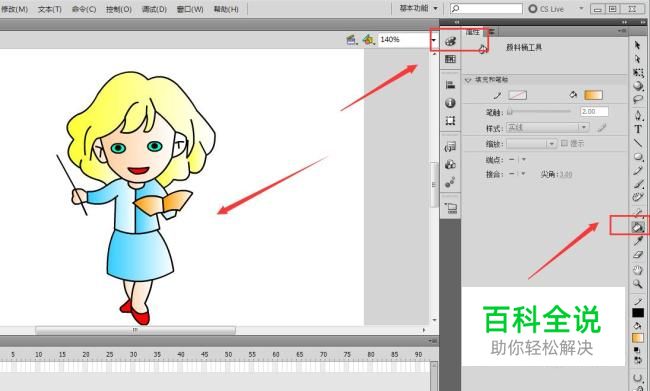Image resolution: width=650 pixels, height=391 pixels.
Task: Open the CS Live dropdown
Action: click(581, 8)
